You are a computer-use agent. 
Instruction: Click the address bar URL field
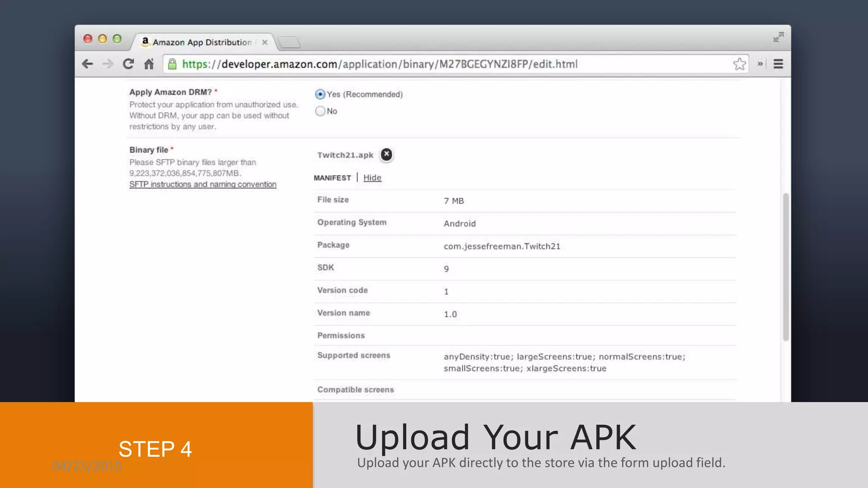456,64
